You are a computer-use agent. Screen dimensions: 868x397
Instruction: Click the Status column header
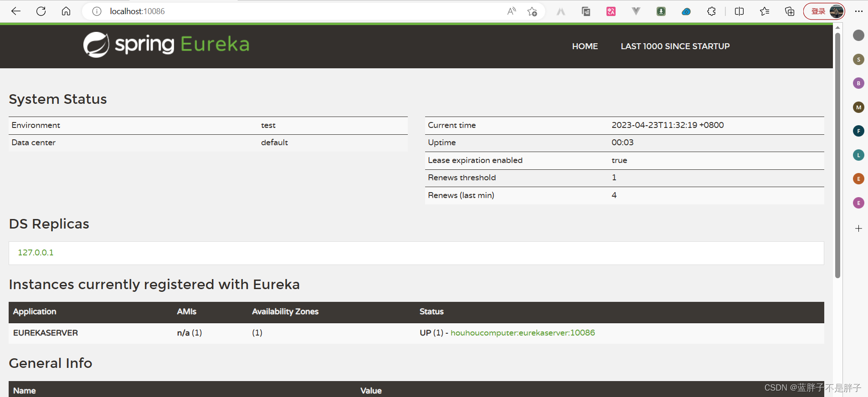tap(431, 312)
